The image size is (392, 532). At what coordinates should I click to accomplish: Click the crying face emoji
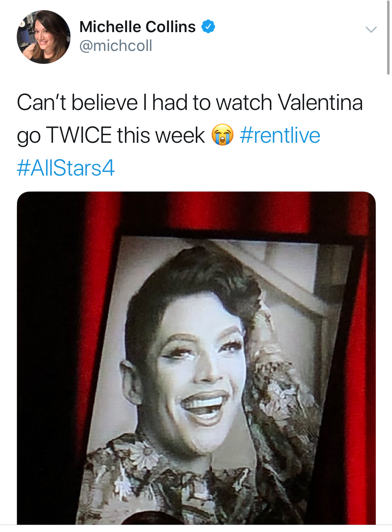222,135
